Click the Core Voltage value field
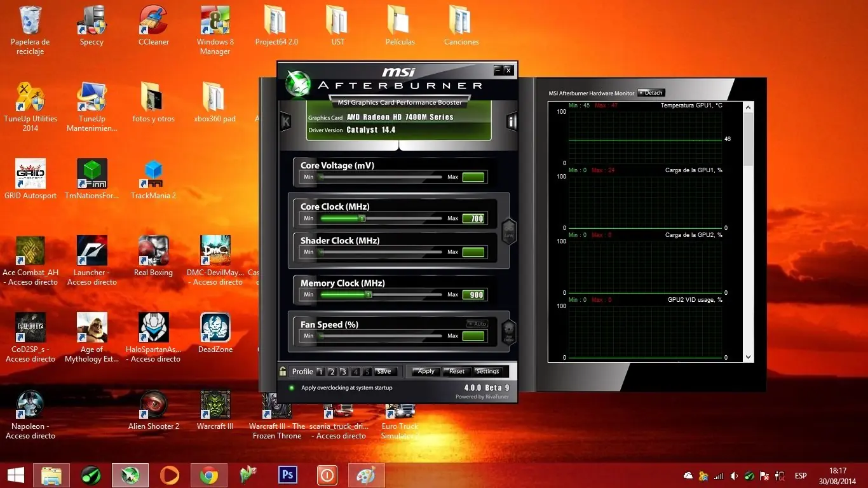Image resolution: width=868 pixels, height=488 pixels. [473, 177]
